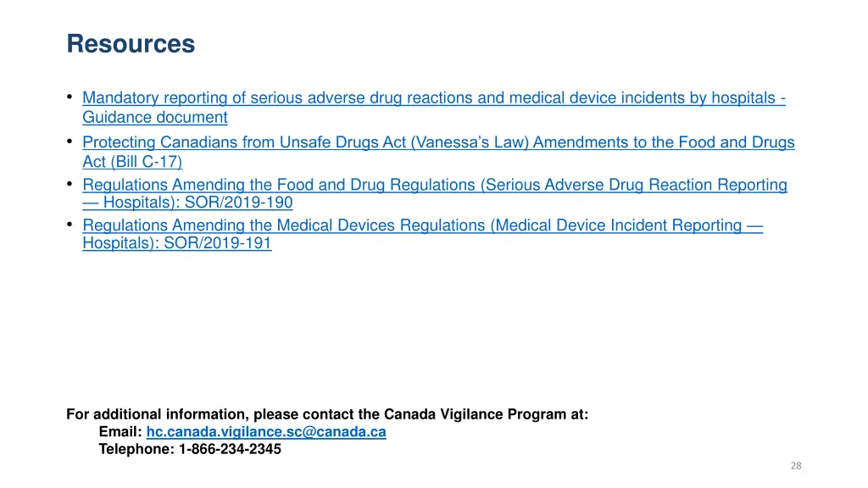Click the 'Act (Bill C-17)' link text
Screen dimensions: 868x488
pos(132,162)
